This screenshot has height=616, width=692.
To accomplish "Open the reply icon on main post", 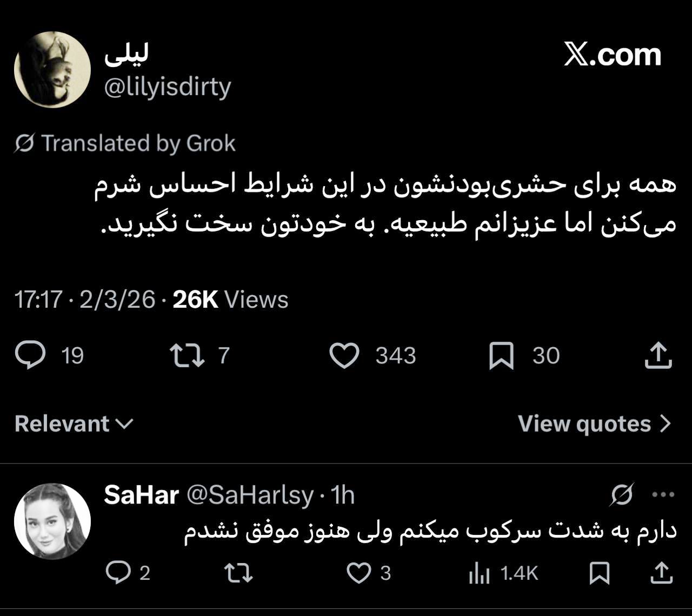I will point(30,356).
